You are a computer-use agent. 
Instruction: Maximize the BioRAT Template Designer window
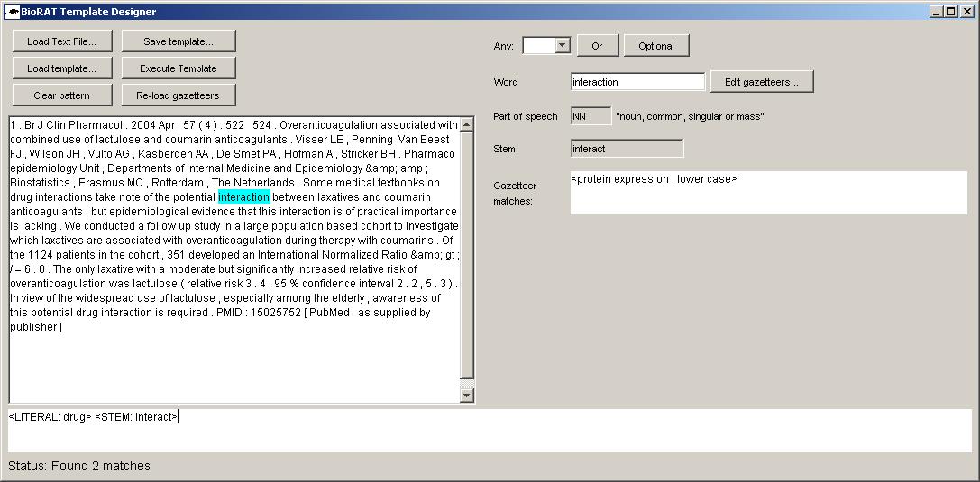coord(950,12)
